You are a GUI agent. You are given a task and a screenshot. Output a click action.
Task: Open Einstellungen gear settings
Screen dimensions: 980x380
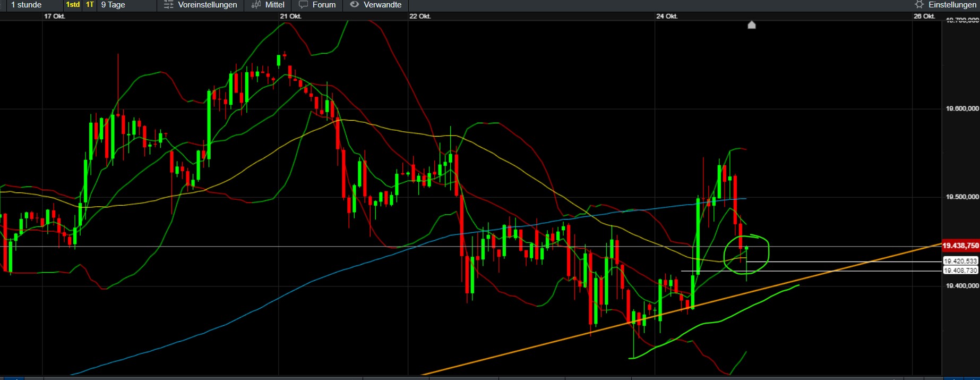click(945, 5)
